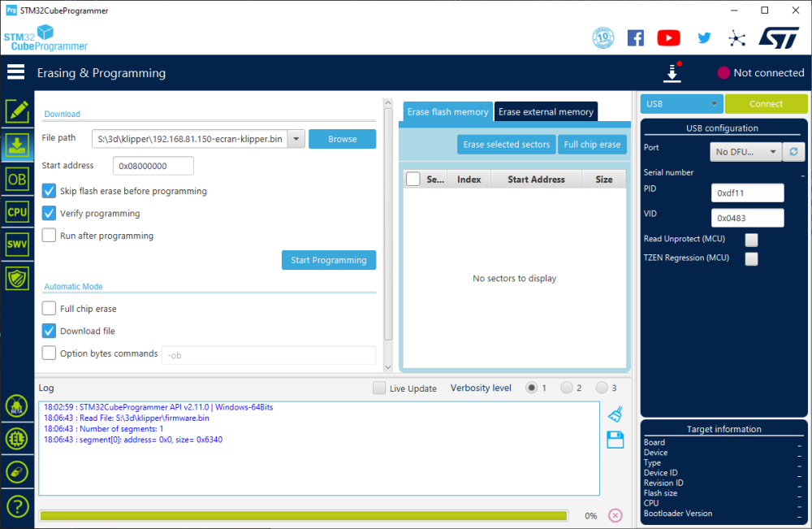Select all sectors header checkbox
Viewport: 812px width, 529px height.
click(412, 180)
